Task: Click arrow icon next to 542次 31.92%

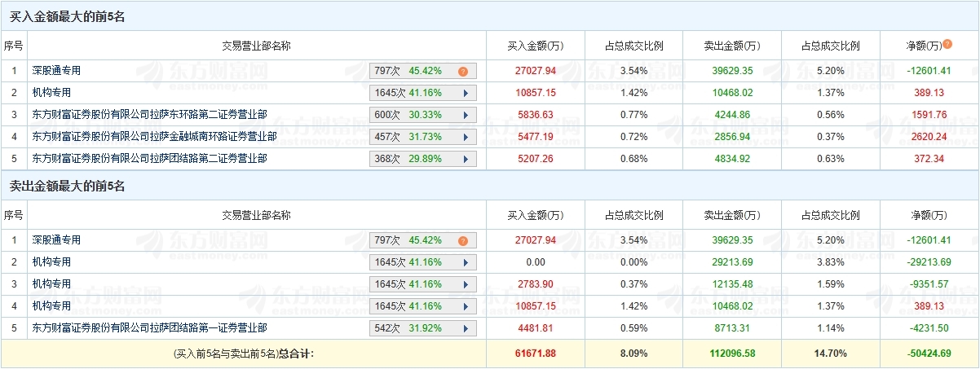Action: pos(466,329)
